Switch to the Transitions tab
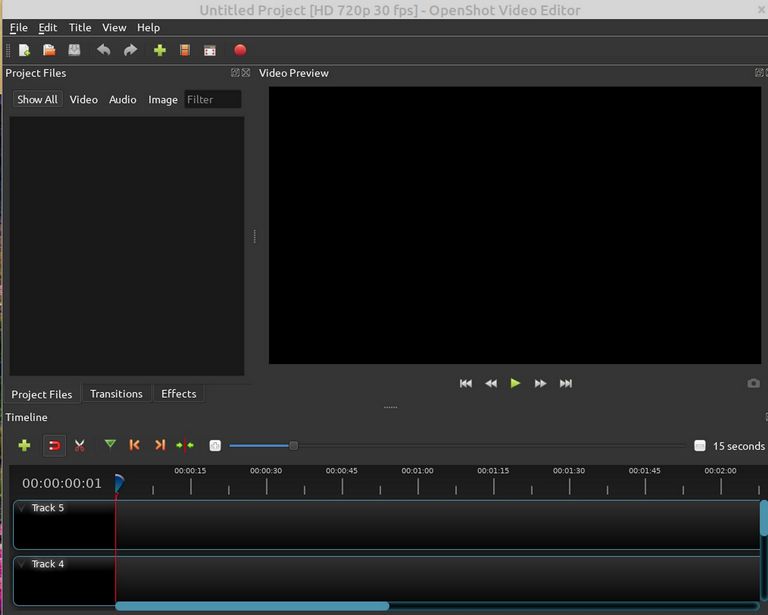The image size is (768, 615). (x=116, y=394)
